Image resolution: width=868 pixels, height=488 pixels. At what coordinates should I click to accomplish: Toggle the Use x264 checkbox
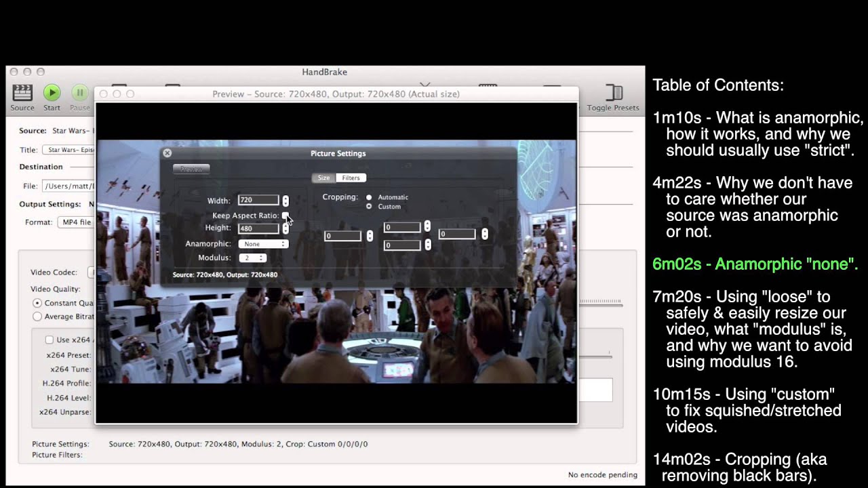pyautogui.click(x=49, y=340)
